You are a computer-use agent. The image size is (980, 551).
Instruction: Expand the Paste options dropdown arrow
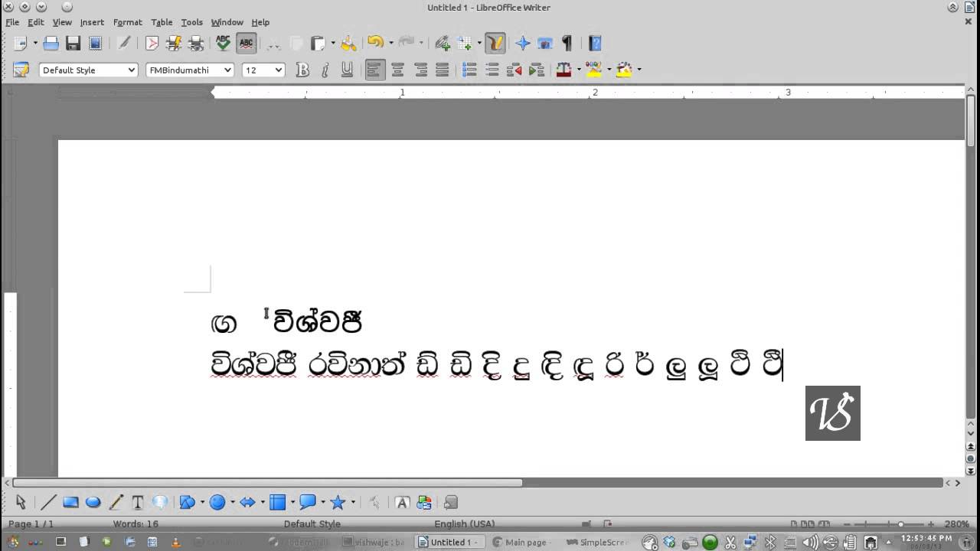pyautogui.click(x=333, y=44)
